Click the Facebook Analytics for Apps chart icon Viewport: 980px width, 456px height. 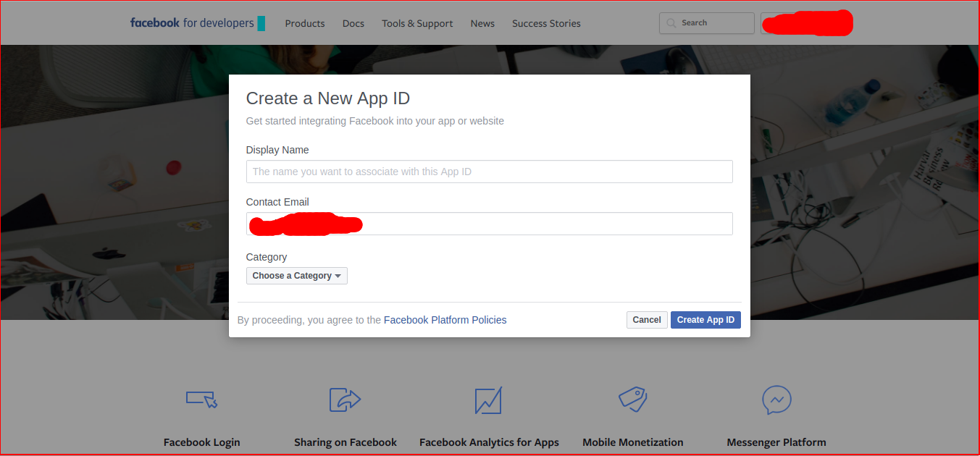click(x=489, y=400)
